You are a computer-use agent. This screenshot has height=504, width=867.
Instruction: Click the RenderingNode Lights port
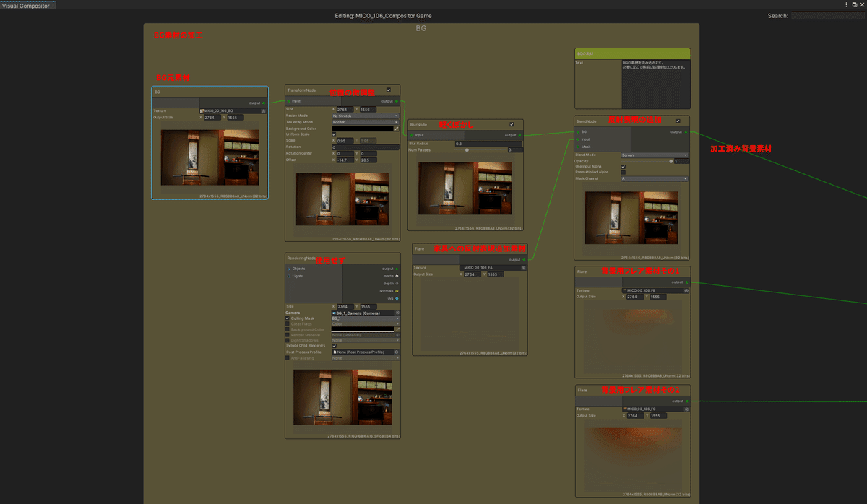(x=289, y=276)
